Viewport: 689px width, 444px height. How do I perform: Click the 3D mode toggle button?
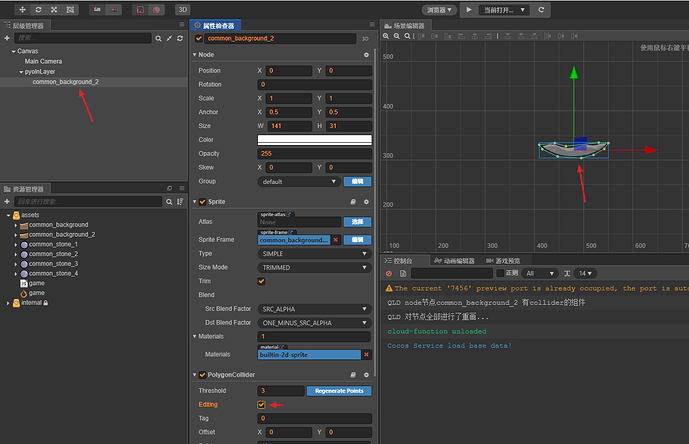tap(183, 9)
